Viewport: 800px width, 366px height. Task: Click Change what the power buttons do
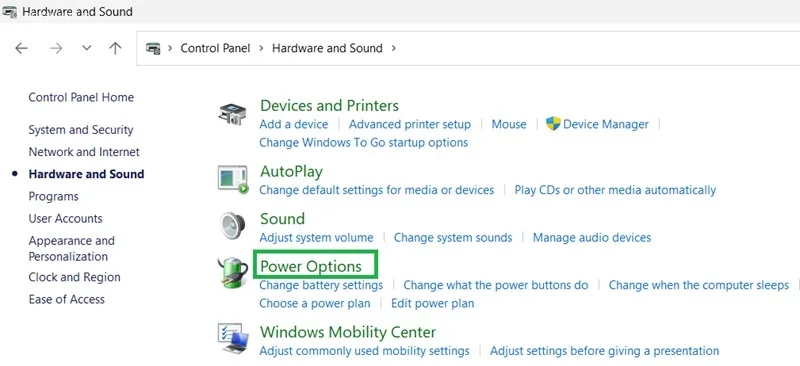[495, 285]
